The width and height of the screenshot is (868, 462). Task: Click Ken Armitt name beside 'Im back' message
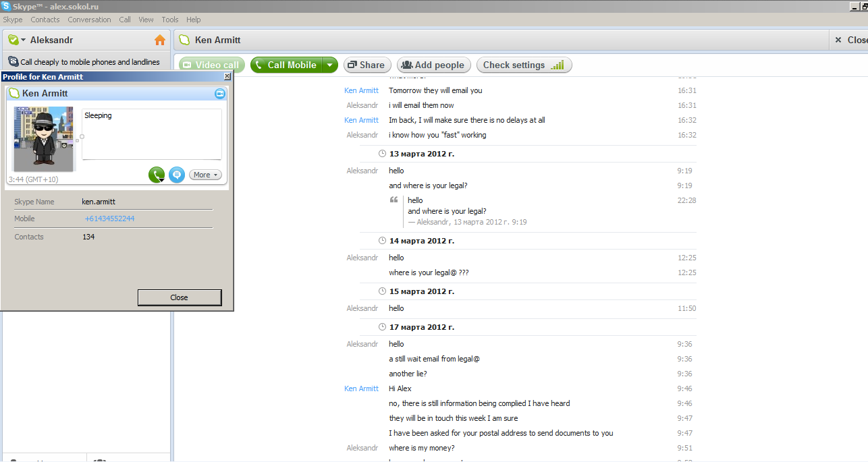[361, 120]
